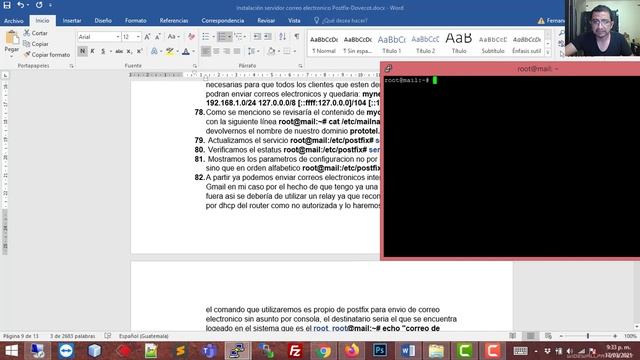This screenshot has height=360, width=640.
Task: Apply the Título 1 style
Action: 391,44
